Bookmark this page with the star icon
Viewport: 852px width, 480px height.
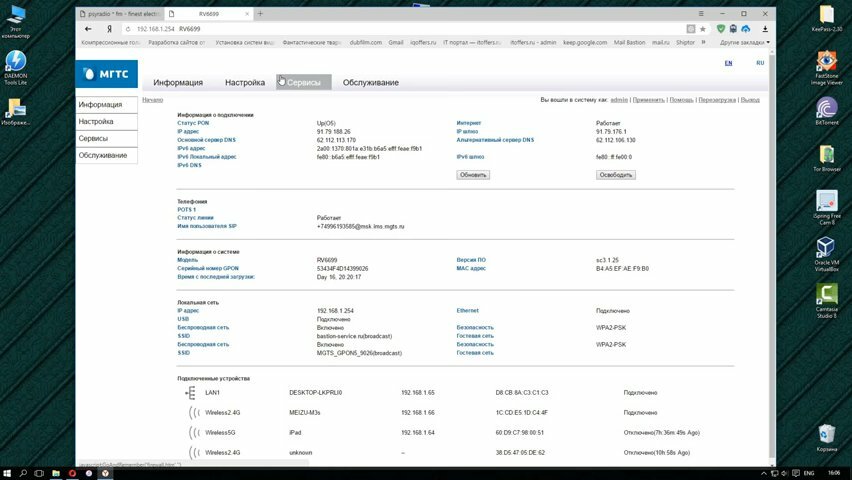(703, 29)
